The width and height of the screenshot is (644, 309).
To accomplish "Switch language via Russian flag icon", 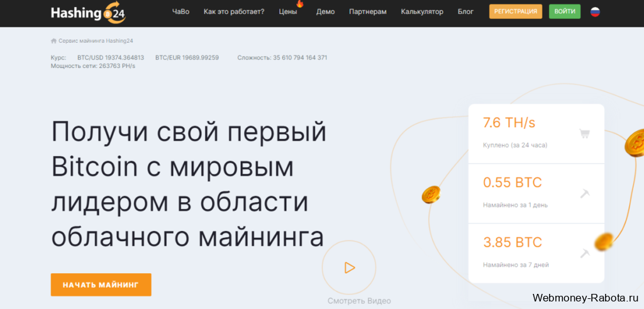I will tap(595, 11).
